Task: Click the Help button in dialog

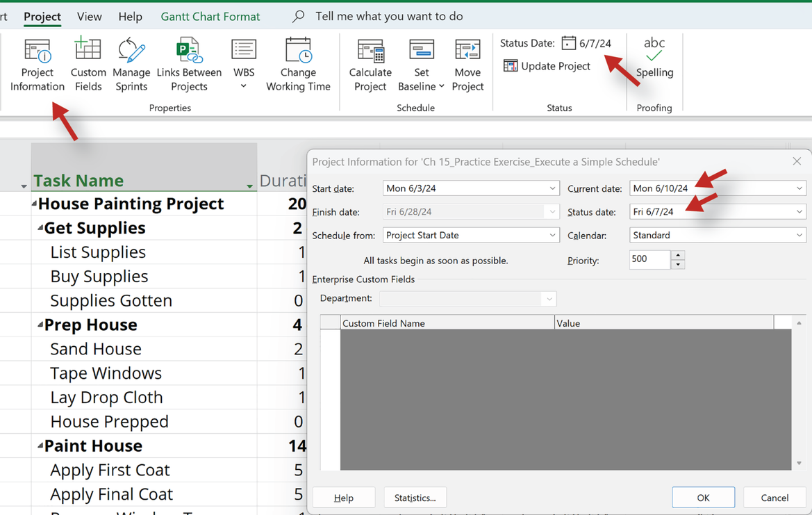Action: (x=344, y=498)
